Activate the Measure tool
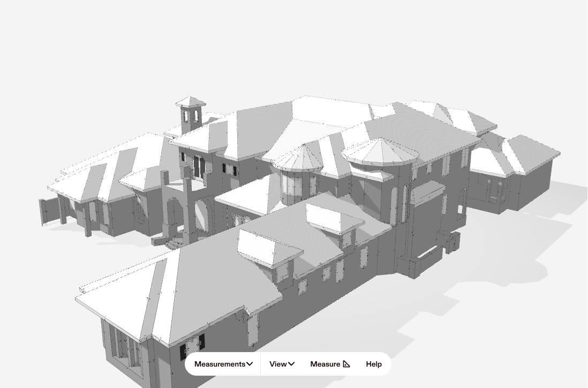The image size is (588, 388). pyautogui.click(x=330, y=364)
